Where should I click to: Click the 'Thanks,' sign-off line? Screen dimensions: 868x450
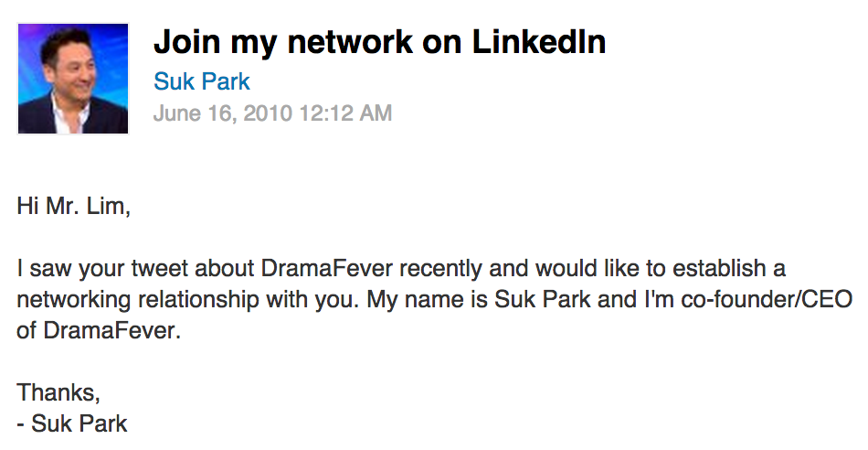pyautogui.click(x=58, y=392)
